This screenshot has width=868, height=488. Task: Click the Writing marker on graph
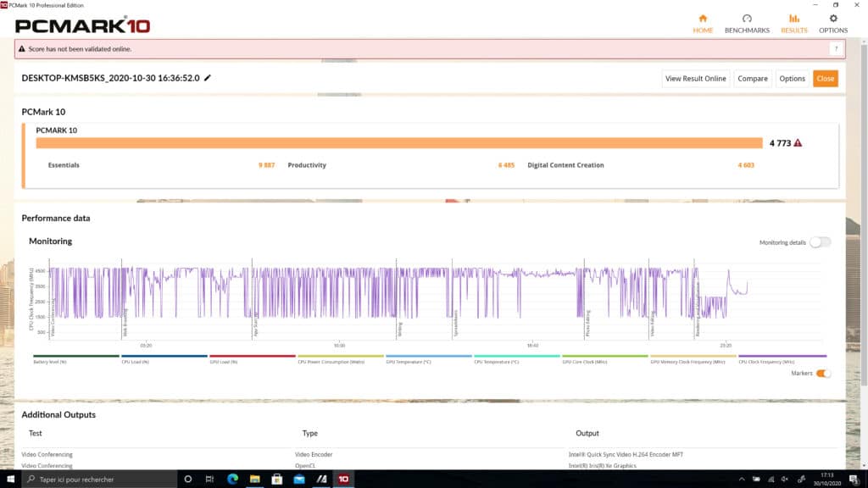click(x=400, y=330)
